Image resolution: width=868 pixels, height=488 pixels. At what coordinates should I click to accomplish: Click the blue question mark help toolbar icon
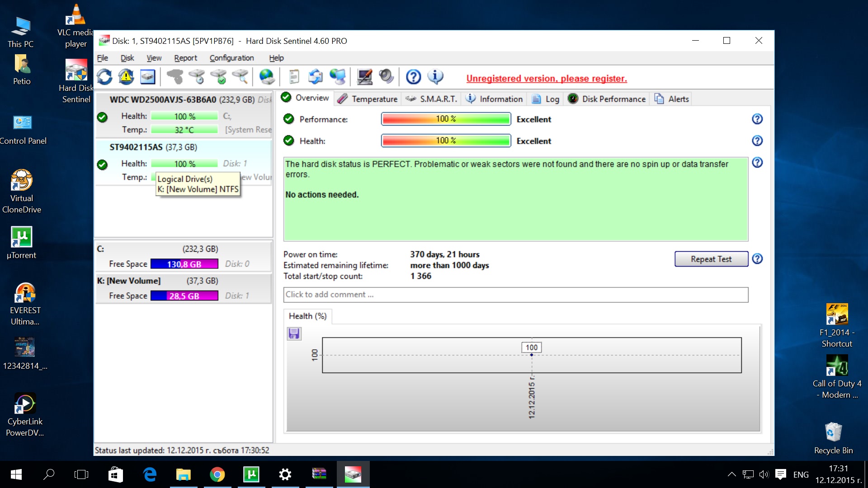coord(413,77)
